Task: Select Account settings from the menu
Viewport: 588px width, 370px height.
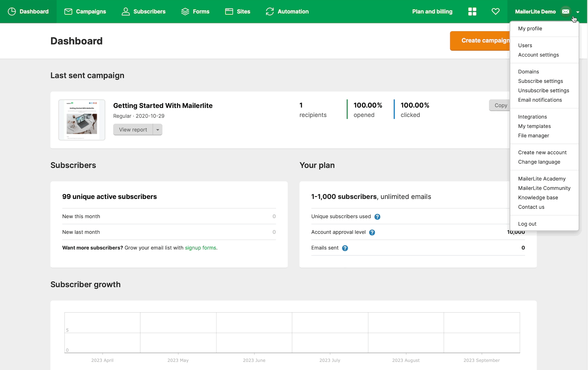Action: click(x=538, y=55)
